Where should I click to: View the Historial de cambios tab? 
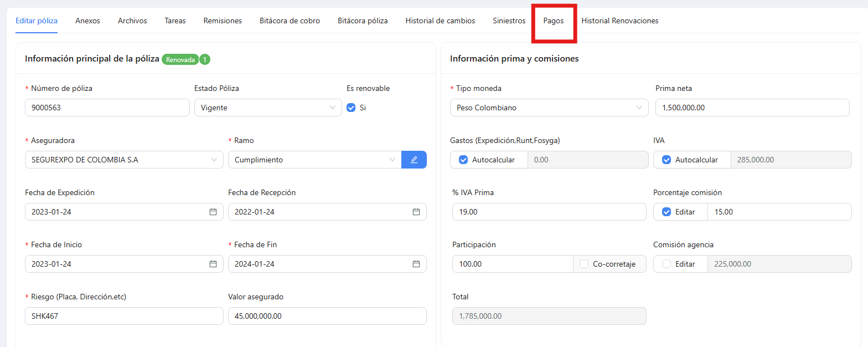[x=440, y=21]
